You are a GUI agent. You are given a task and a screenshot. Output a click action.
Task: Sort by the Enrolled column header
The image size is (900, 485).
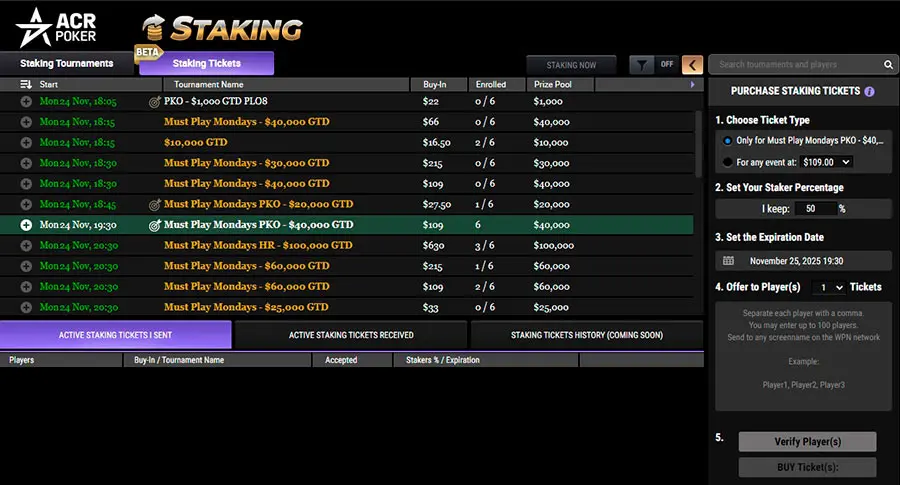coord(496,84)
